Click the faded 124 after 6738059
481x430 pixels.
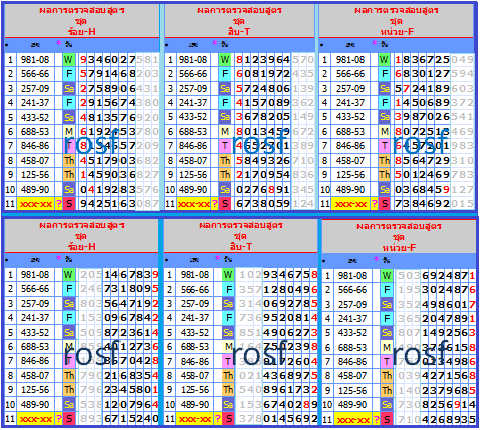pos(303,204)
